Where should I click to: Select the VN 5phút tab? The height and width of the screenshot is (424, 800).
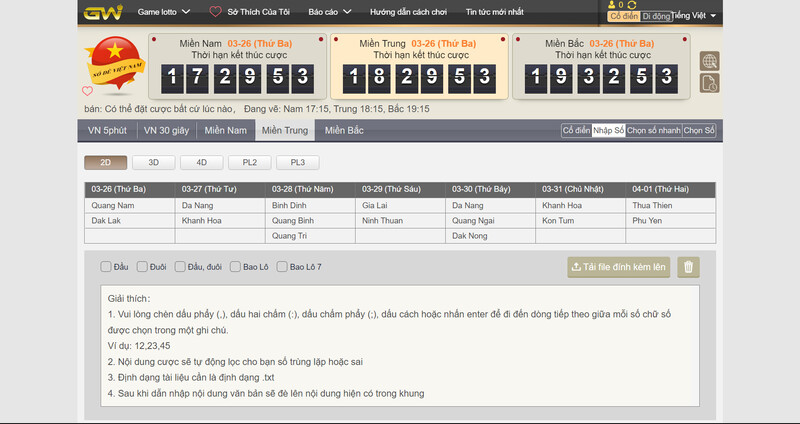[107, 131]
